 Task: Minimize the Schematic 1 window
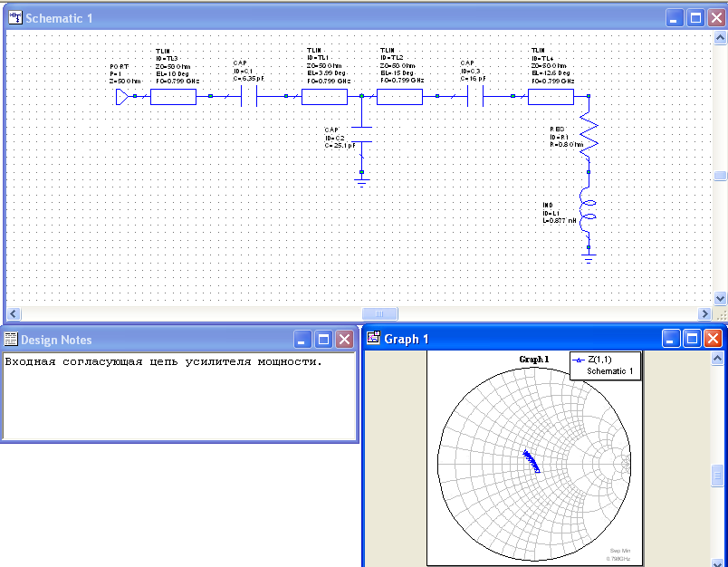pyautogui.click(x=675, y=19)
